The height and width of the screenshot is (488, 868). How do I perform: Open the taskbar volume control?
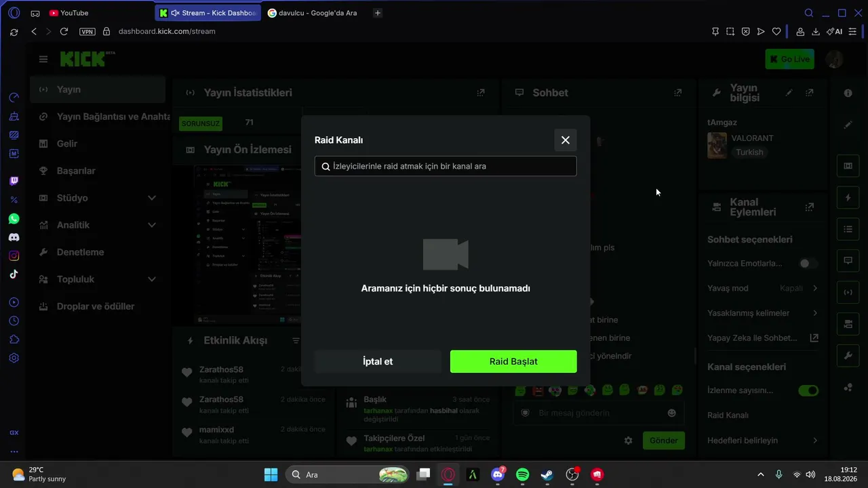pyautogui.click(x=810, y=474)
